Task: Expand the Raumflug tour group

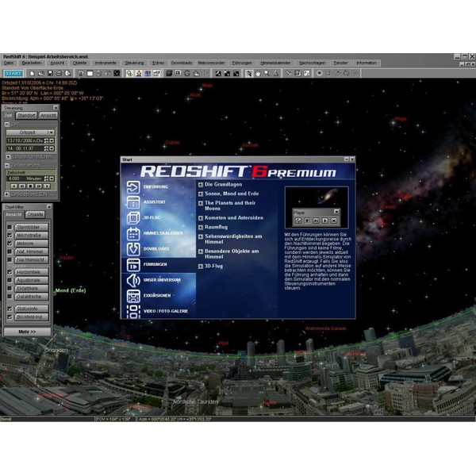Action: click(x=201, y=227)
